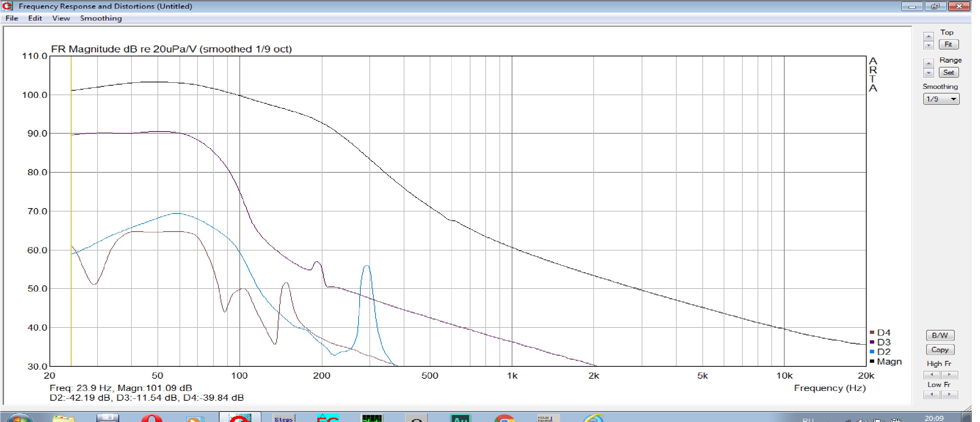
Task: Toggle B/W display mode
Action: click(x=940, y=335)
